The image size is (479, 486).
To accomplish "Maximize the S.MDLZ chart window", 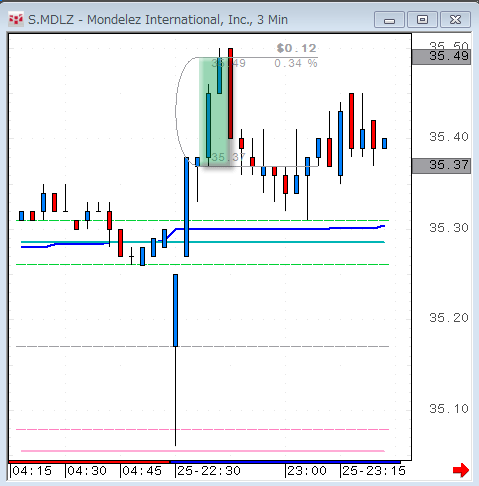I will point(422,20).
